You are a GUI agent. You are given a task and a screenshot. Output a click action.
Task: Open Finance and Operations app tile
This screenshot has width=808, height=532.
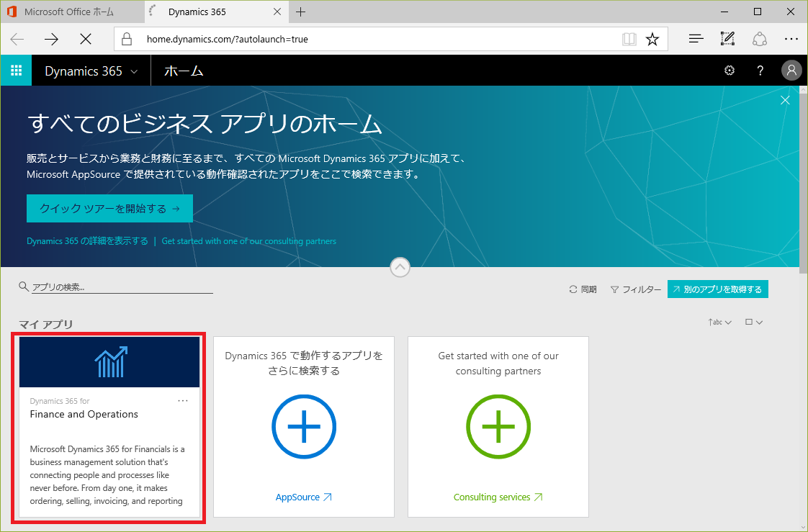(109, 427)
